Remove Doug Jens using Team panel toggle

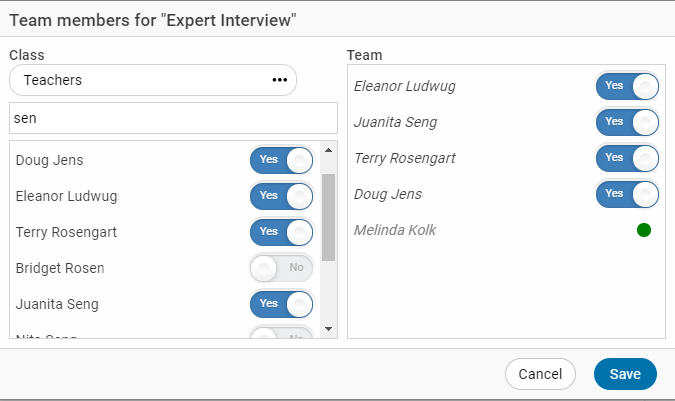tap(627, 194)
